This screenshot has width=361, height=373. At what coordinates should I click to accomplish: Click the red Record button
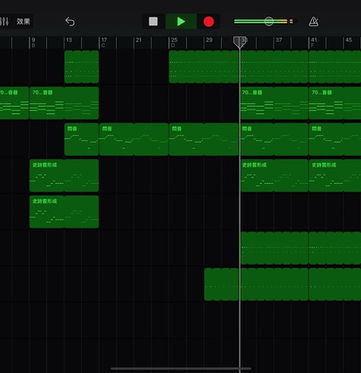pos(209,22)
